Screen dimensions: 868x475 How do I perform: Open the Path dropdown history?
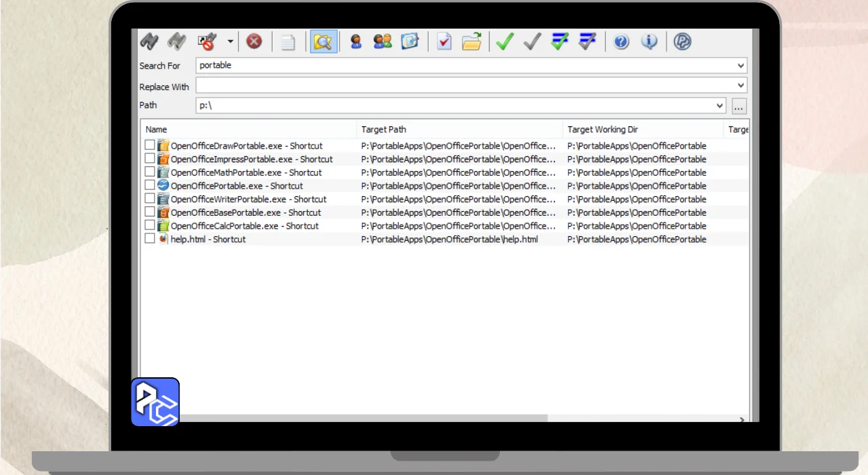tap(719, 106)
